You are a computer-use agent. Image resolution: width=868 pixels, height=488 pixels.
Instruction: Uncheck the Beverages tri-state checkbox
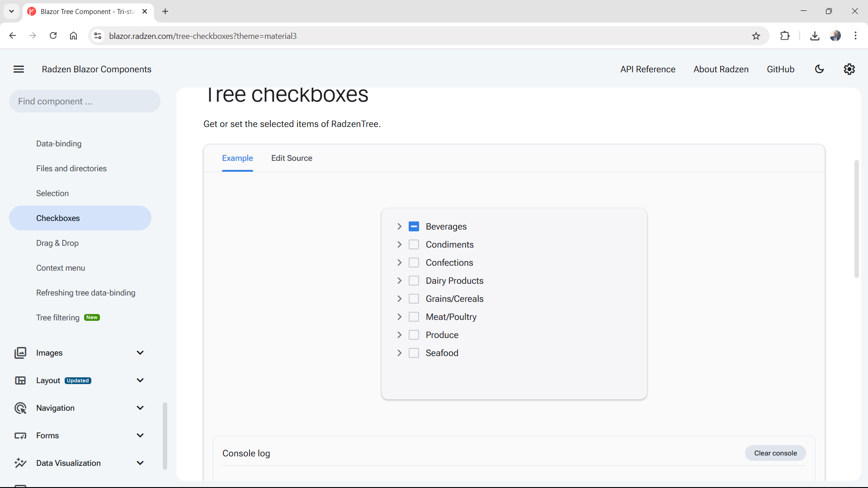(x=414, y=226)
